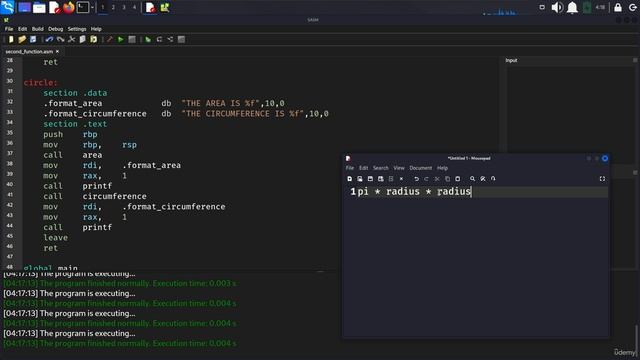The width and height of the screenshot is (640, 360).
Task: Select the second_function.asm tab
Action: tap(29, 52)
